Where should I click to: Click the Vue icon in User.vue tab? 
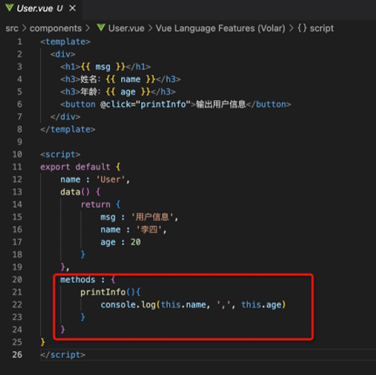point(9,8)
